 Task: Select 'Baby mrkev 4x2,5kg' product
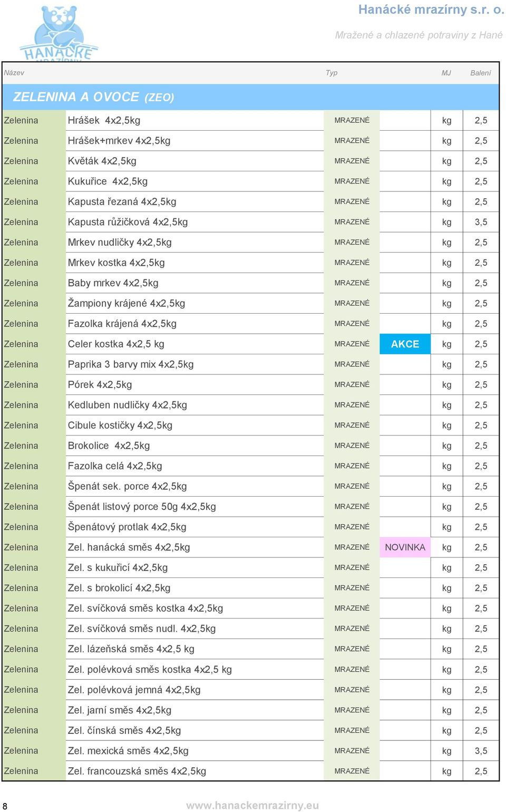tap(113, 283)
